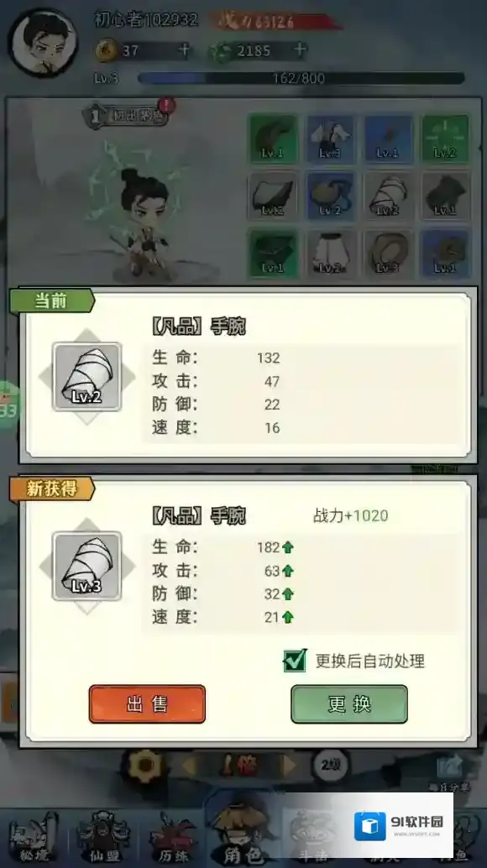Select the ring Lv.3 equipment slot
This screenshot has height=868, width=487.
[388, 254]
